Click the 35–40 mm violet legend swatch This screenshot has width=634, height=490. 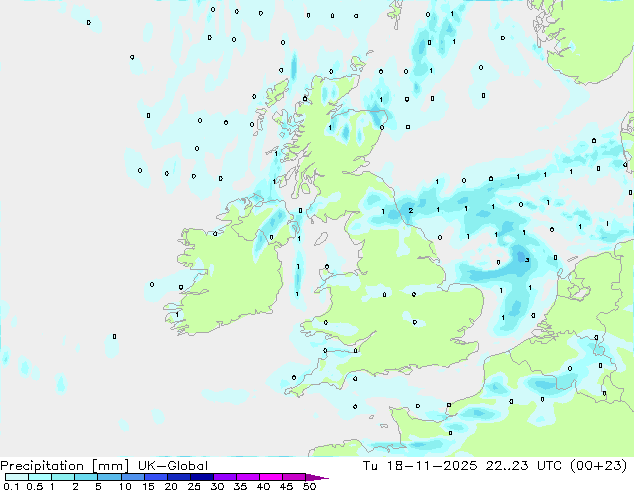pos(248,477)
